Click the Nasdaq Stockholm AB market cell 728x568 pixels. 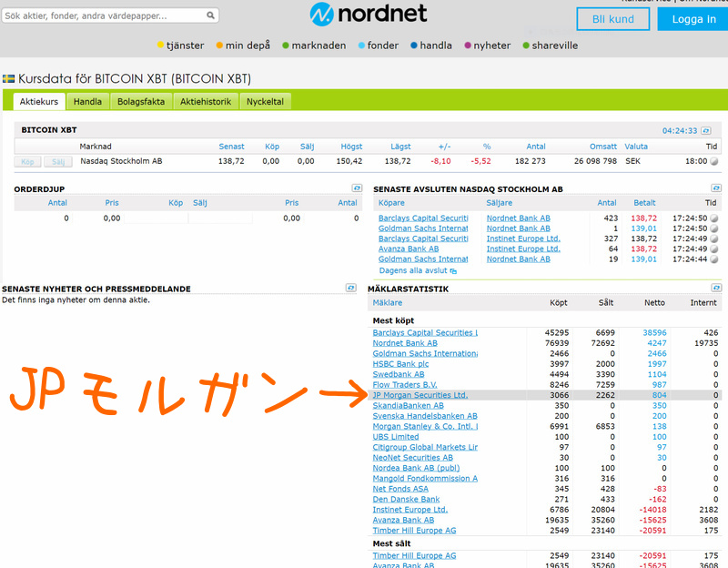[121, 161]
